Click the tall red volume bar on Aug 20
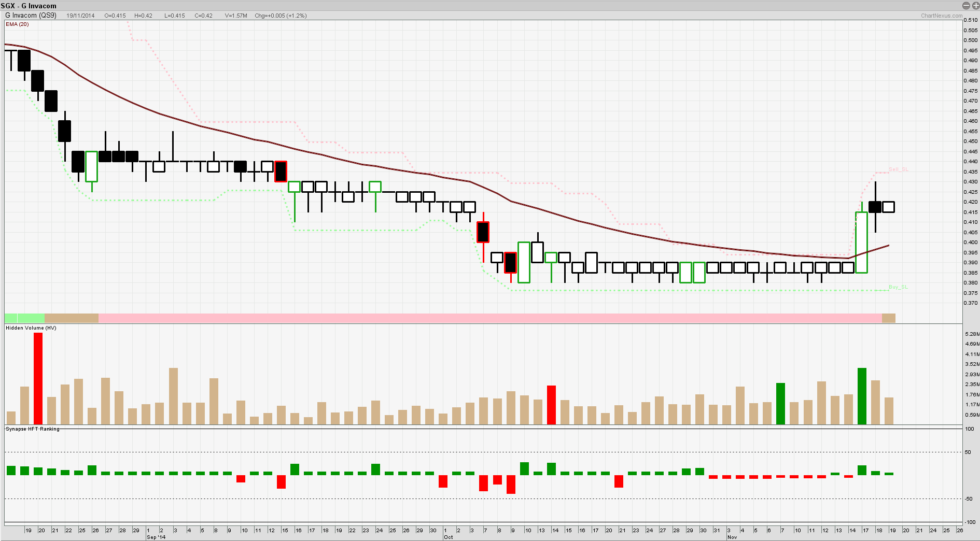The width and height of the screenshot is (980, 541). coord(38,378)
